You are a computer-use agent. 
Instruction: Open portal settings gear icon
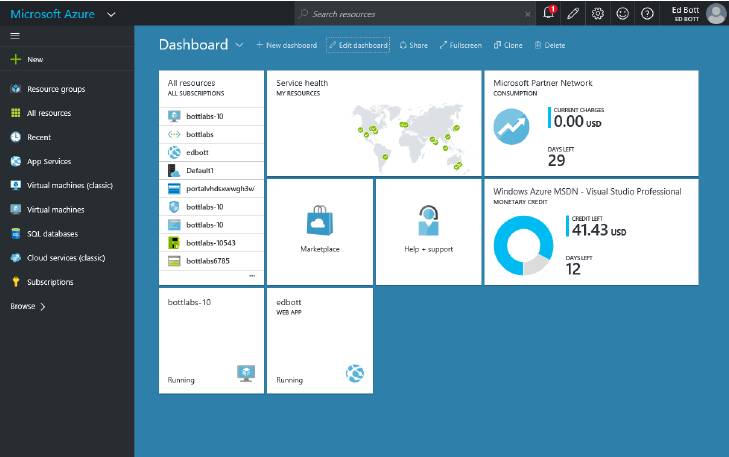597,14
